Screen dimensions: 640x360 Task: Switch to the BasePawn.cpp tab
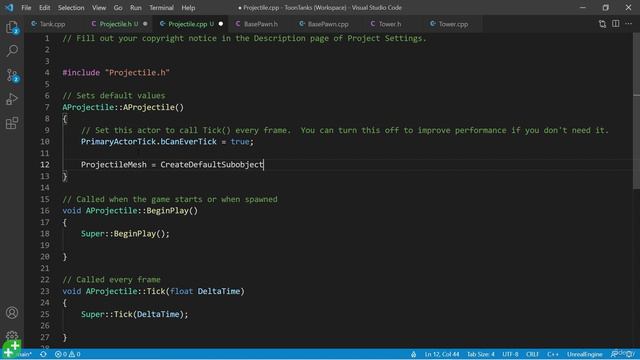coord(328,24)
